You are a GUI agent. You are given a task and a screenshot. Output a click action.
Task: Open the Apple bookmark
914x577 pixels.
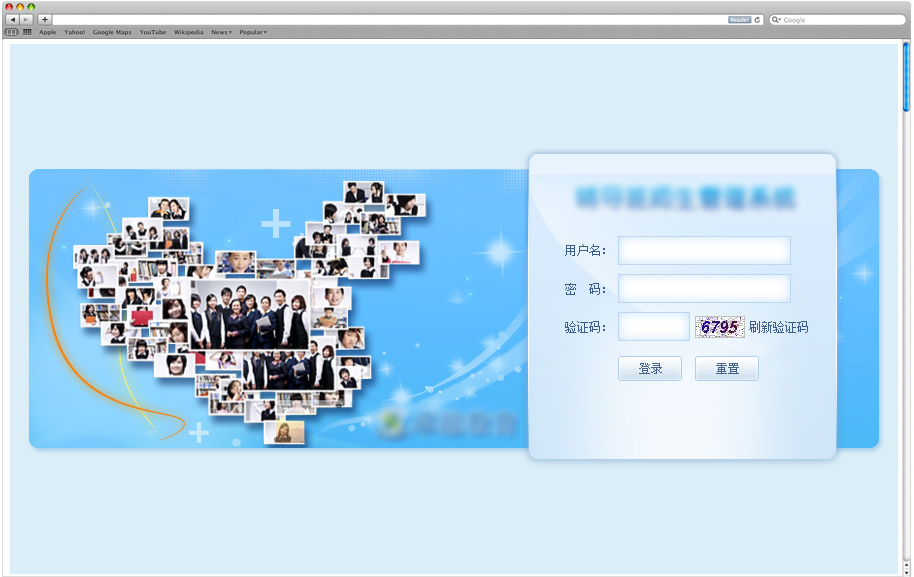tap(48, 32)
